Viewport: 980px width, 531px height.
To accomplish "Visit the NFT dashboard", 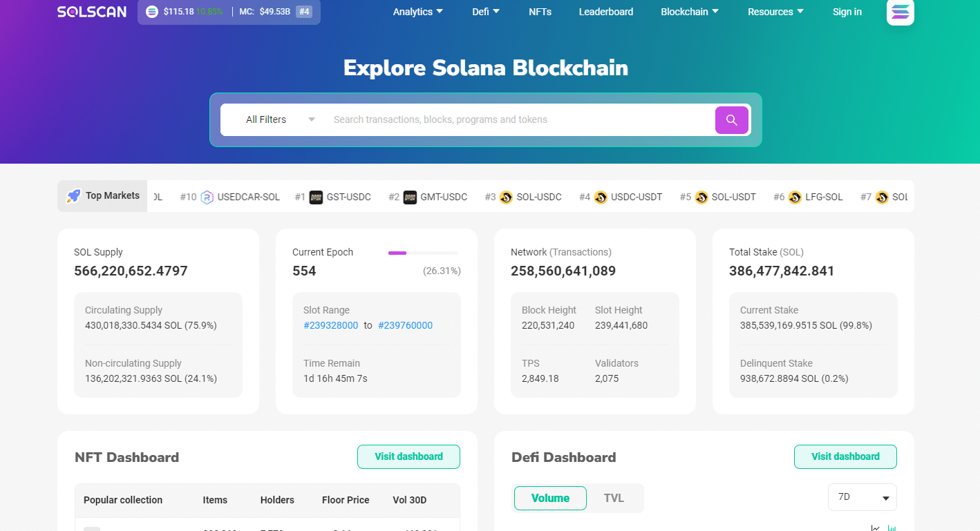I will pyautogui.click(x=408, y=456).
